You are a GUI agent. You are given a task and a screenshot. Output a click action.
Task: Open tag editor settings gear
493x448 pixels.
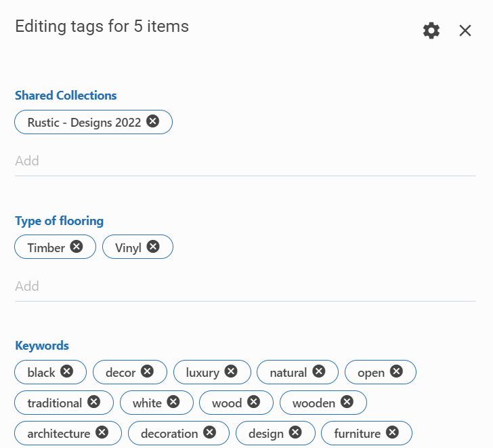[431, 30]
